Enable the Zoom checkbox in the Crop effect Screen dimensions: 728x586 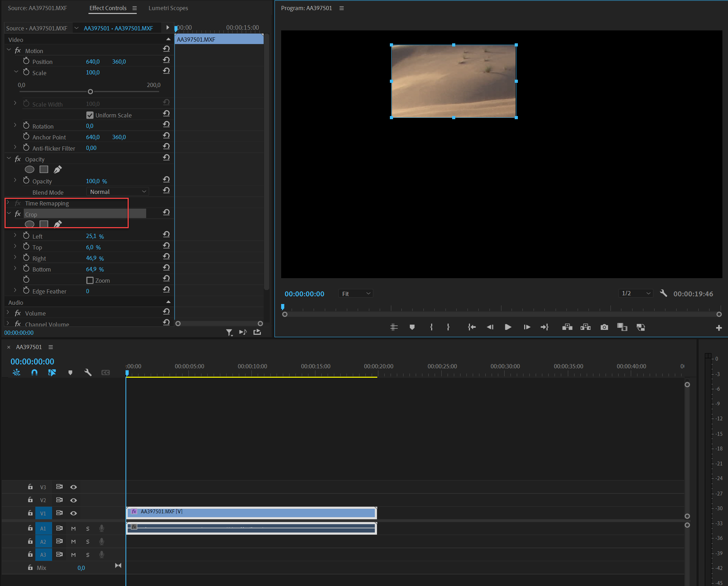pos(90,280)
